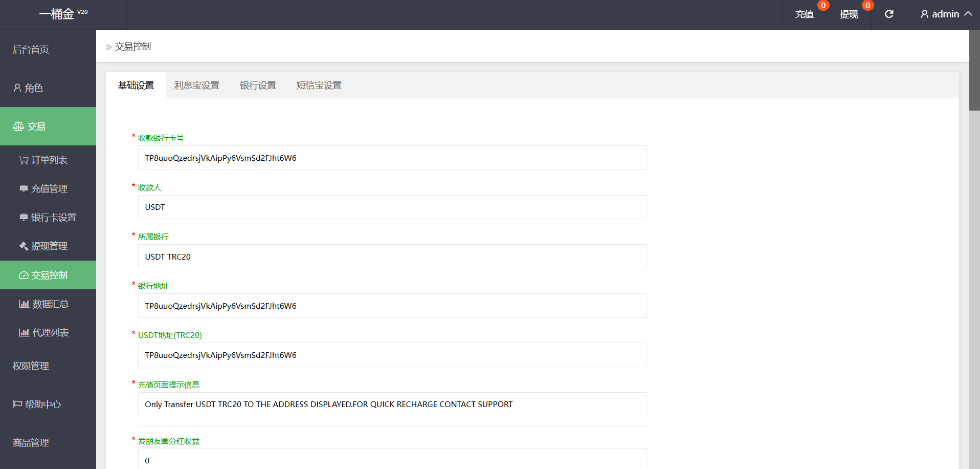Image resolution: width=980 pixels, height=469 pixels.
Task: Click the 角色 person icon
Action: tap(17, 88)
